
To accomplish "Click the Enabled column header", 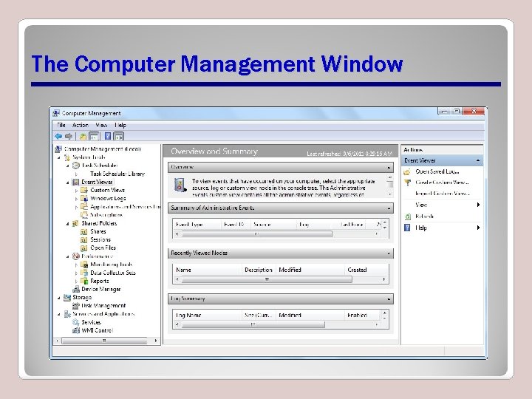I will point(363,316).
